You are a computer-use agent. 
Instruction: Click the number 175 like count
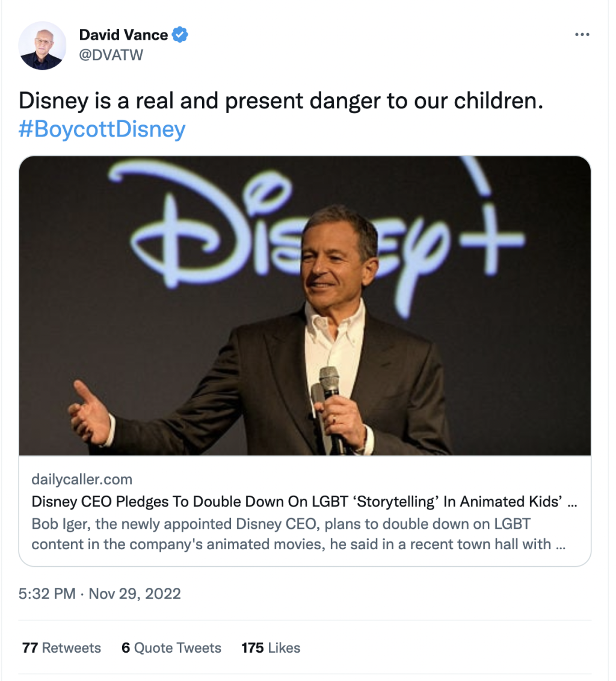click(x=253, y=648)
